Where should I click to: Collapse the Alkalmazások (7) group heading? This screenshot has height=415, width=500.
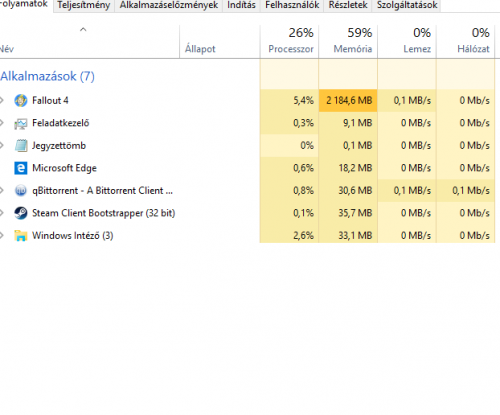pyautogui.click(x=47, y=76)
